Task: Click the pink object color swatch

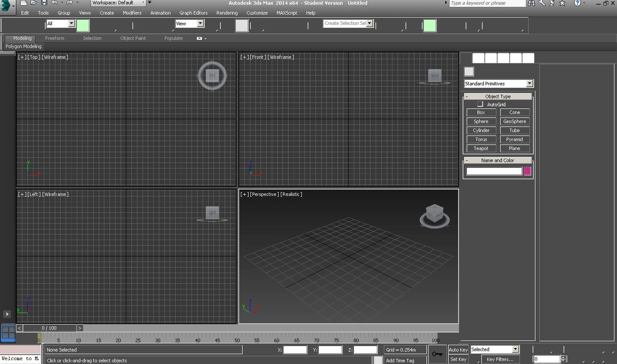Action: pyautogui.click(x=527, y=171)
